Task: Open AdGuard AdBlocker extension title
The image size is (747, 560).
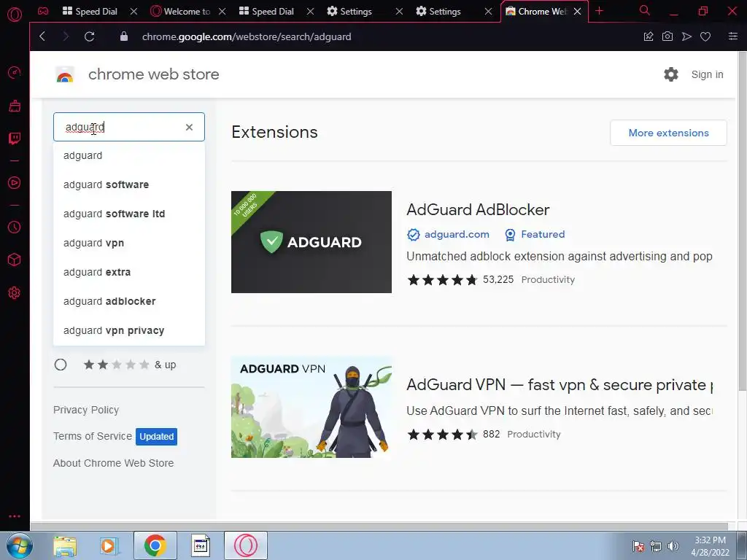Action: [478, 209]
